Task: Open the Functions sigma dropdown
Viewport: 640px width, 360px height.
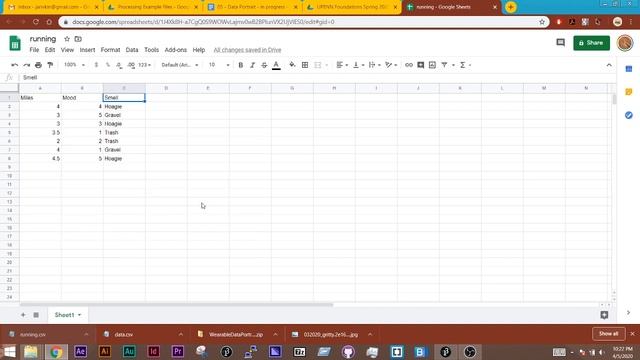Action: click(x=465, y=65)
